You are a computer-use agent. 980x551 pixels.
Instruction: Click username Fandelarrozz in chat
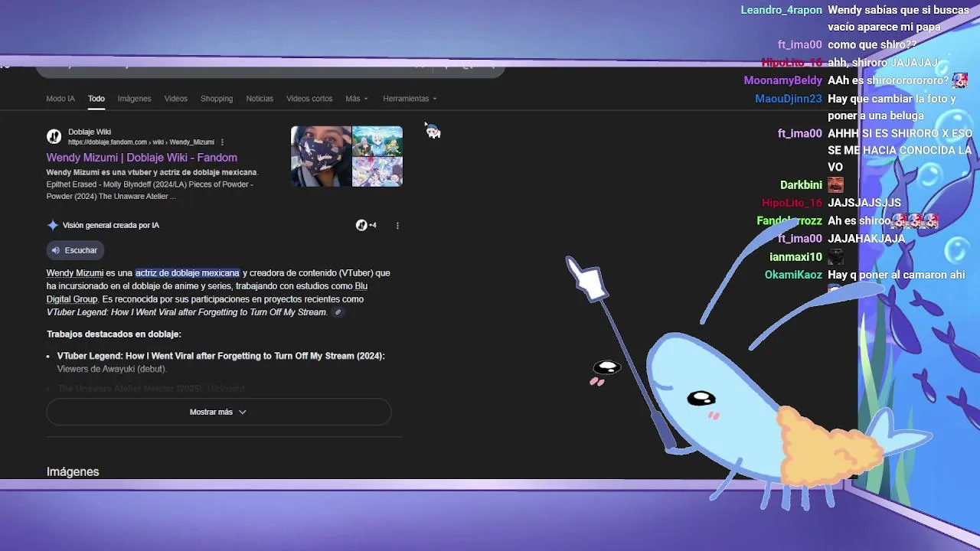click(789, 220)
